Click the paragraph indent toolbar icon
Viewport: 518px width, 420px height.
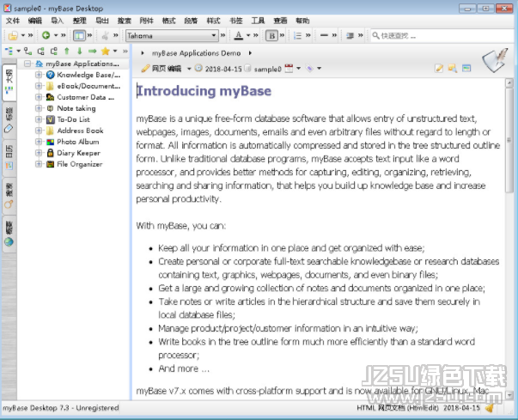pos(350,35)
